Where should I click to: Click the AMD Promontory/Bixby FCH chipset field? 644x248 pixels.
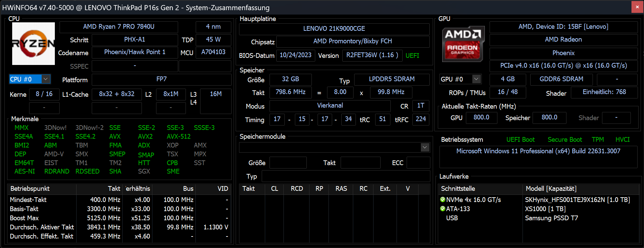pos(353,41)
